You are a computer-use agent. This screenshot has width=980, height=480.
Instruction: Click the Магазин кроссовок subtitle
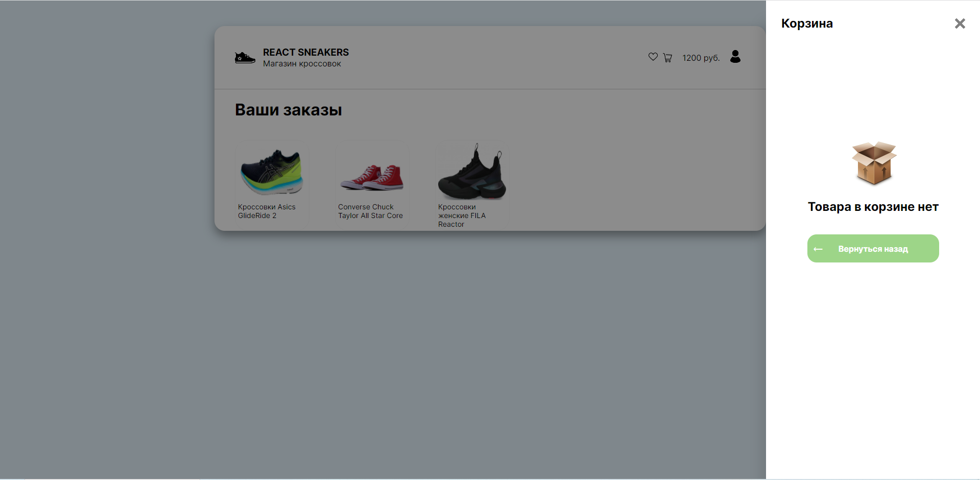point(302,64)
